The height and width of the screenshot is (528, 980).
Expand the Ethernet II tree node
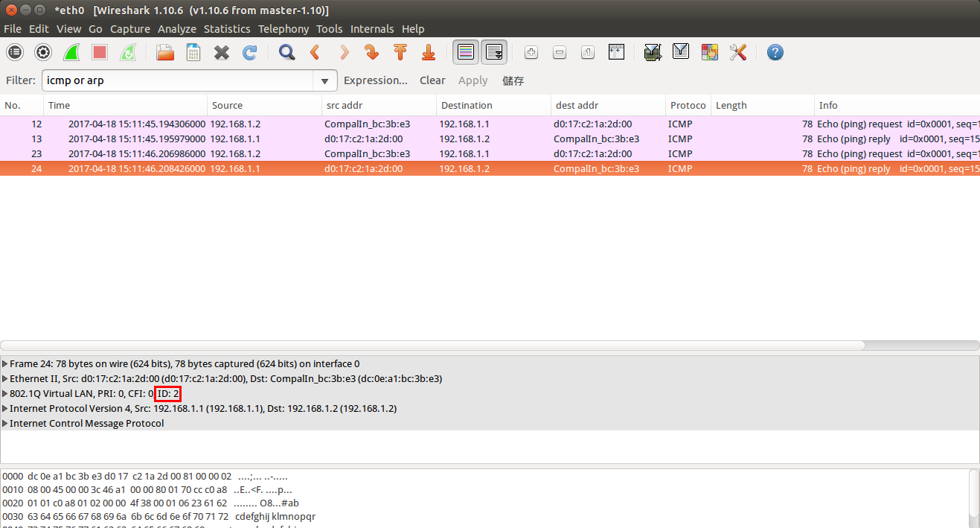click(6, 379)
